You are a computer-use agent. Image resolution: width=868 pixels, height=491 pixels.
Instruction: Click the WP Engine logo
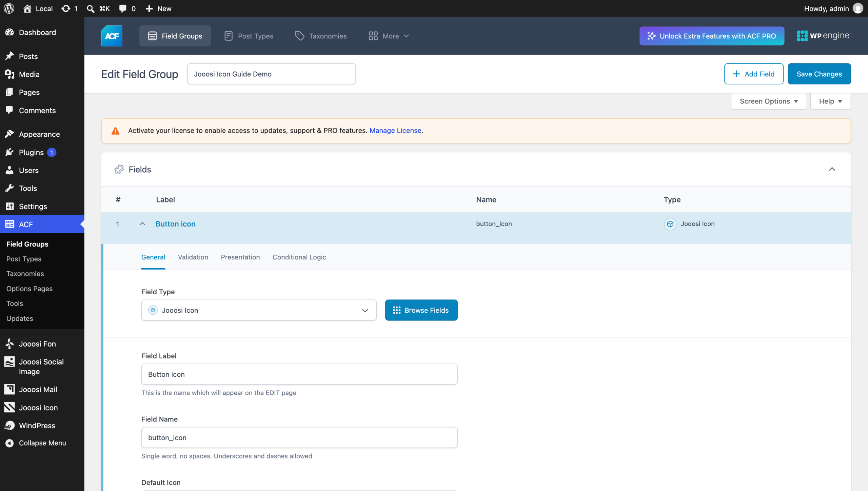[x=823, y=36]
